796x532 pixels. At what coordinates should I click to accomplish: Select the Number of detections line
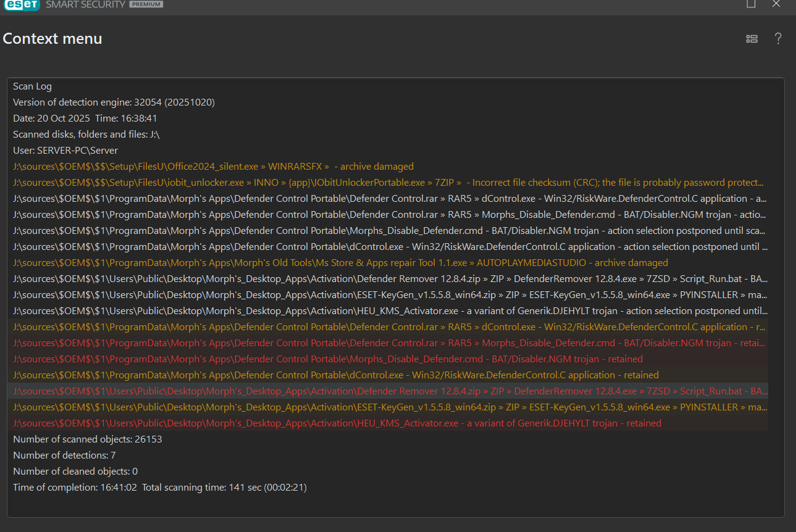[64, 455]
